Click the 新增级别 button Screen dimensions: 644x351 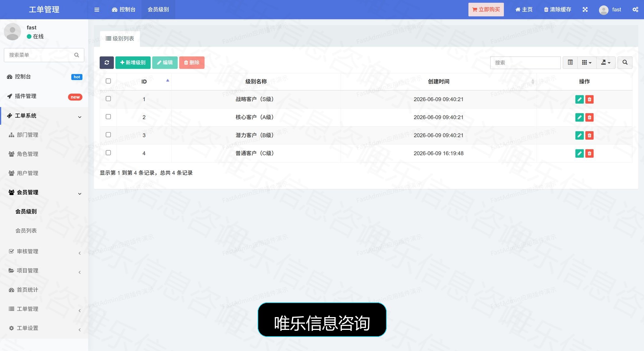pos(133,62)
